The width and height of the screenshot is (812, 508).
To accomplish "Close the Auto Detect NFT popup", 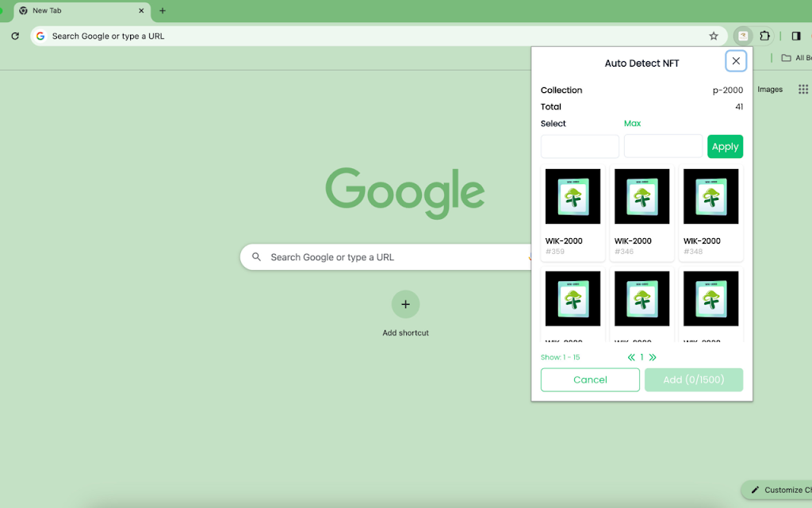I will point(736,61).
